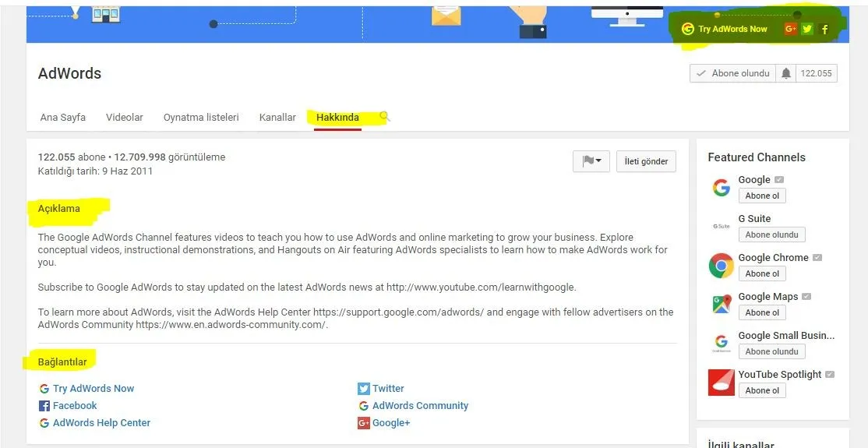Click the Twitter bird icon in Bağlantılar
The height and width of the screenshot is (448, 868).
click(x=364, y=389)
